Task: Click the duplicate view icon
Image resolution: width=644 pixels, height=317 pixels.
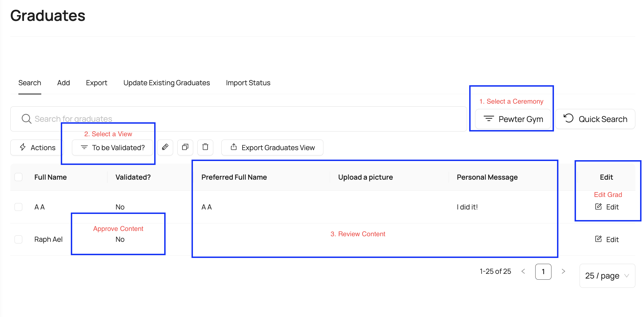Action: (x=185, y=147)
